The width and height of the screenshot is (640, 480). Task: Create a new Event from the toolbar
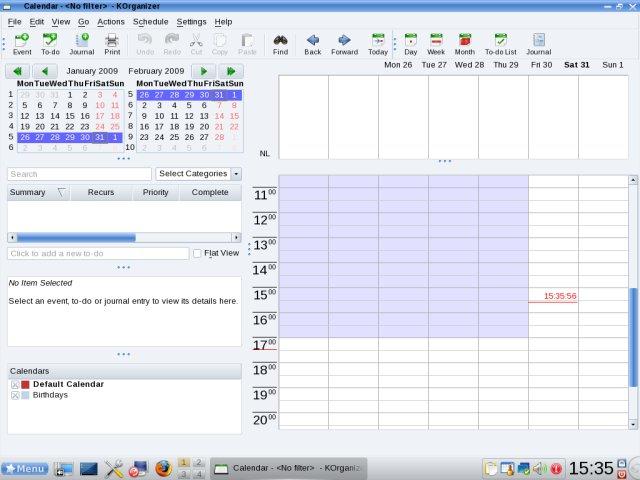point(22,44)
